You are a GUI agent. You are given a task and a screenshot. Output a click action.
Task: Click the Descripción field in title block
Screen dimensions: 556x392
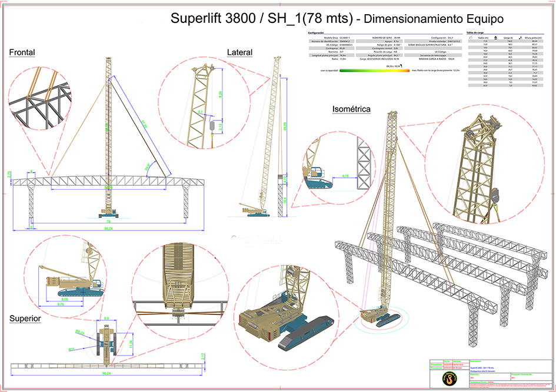click(x=511, y=366)
